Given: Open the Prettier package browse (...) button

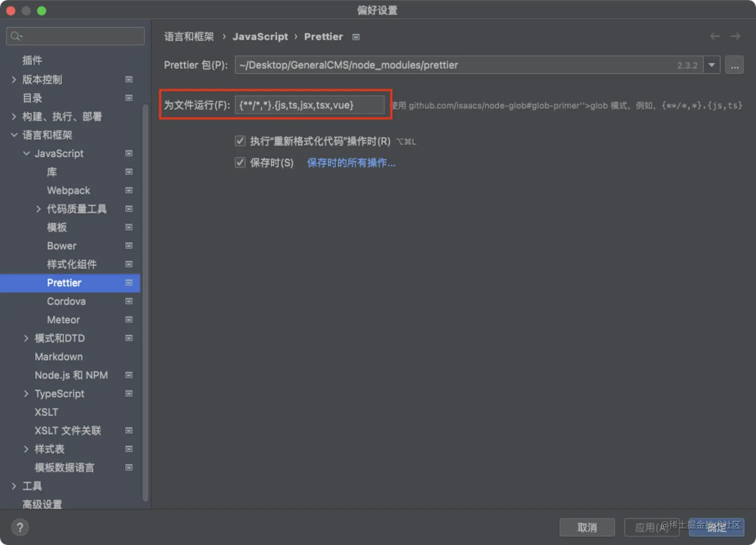Looking at the screenshot, I should coord(734,64).
